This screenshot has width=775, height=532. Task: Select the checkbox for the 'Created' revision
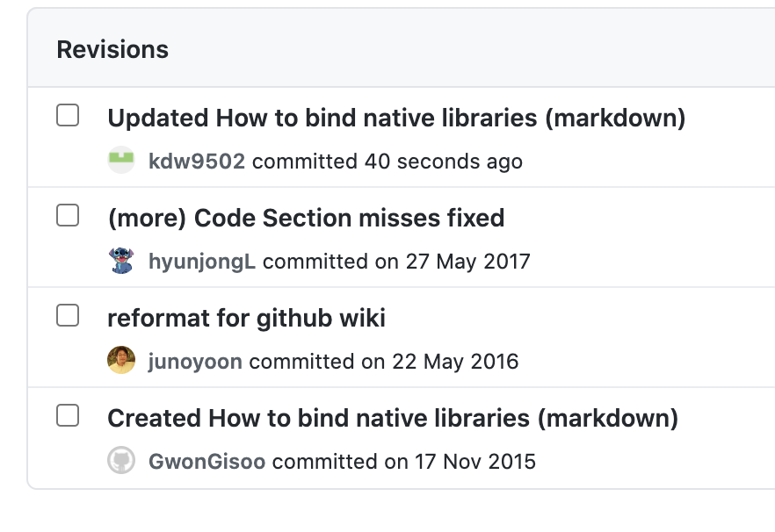pyautogui.click(x=68, y=414)
